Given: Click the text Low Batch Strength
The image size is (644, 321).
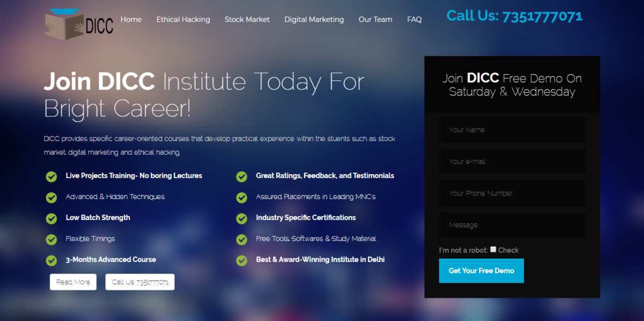Looking at the screenshot, I should point(98,217).
